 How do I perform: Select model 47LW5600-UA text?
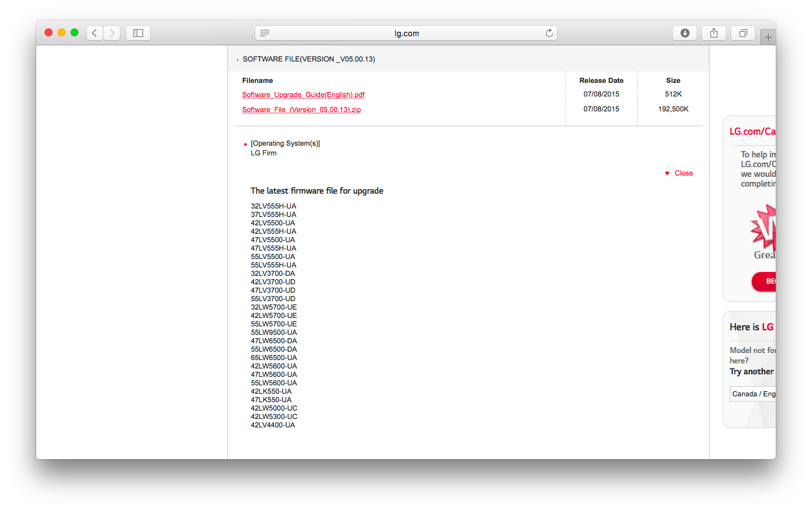click(x=274, y=374)
